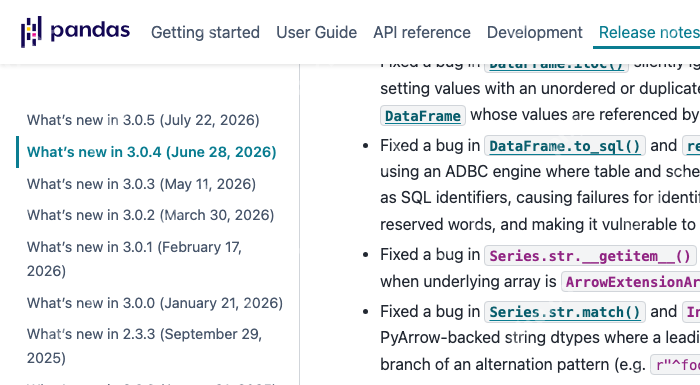Follow the Series.str.match() link
Image resolution: width=700 pixels, height=385 pixels.
pyautogui.click(x=565, y=312)
